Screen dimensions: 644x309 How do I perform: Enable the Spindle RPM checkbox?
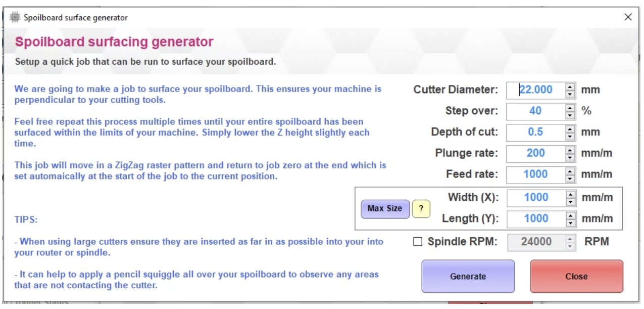[x=418, y=242]
